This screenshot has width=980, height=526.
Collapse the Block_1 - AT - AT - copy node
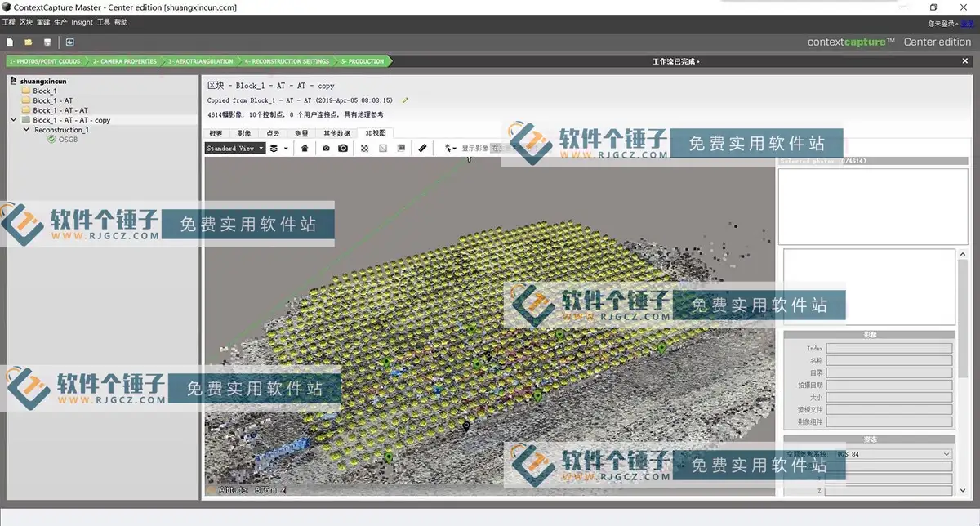(12, 119)
